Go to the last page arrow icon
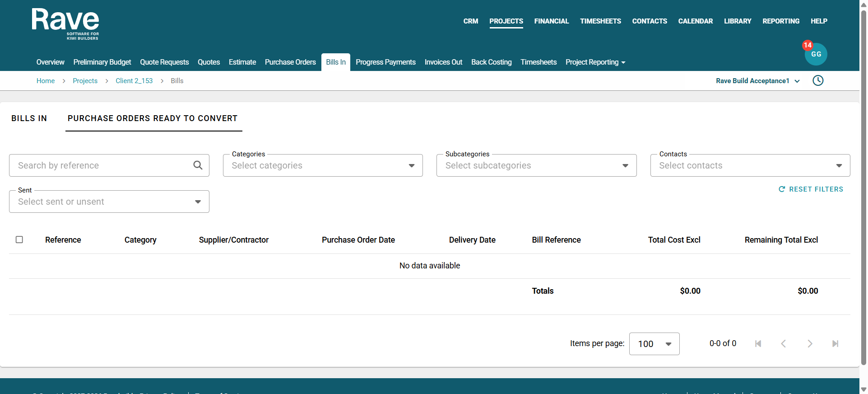Viewport: 868px width, 394px height. (835, 344)
